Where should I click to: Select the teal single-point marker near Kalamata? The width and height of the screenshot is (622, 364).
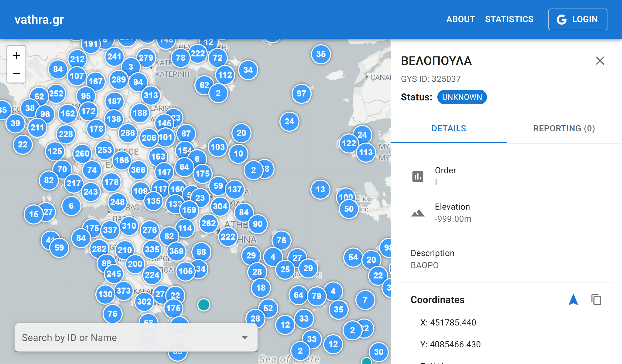pyautogui.click(x=203, y=305)
